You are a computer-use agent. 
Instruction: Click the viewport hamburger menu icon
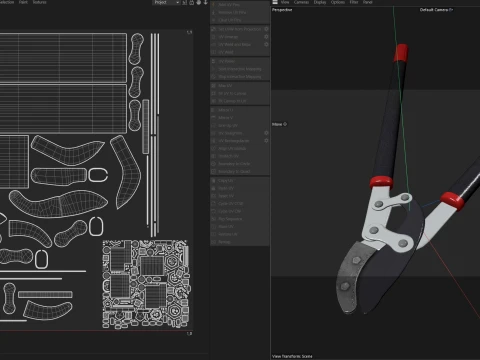point(275,2)
